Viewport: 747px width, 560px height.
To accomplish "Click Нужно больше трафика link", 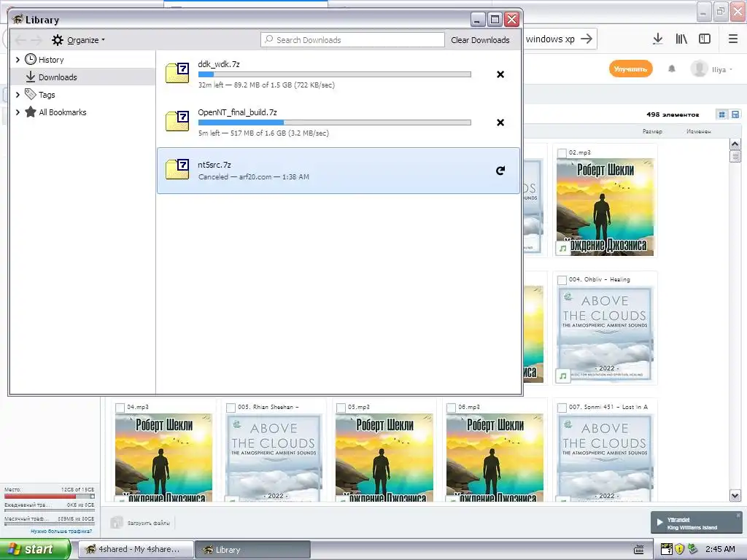I will [x=61, y=531].
